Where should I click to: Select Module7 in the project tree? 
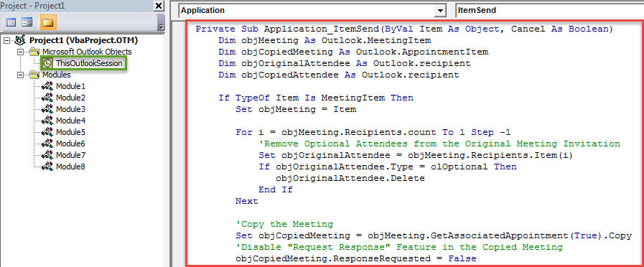click(x=70, y=155)
